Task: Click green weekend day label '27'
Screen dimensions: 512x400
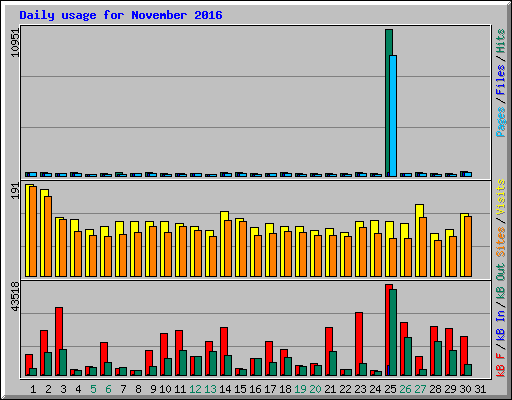Action: click(420, 389)
